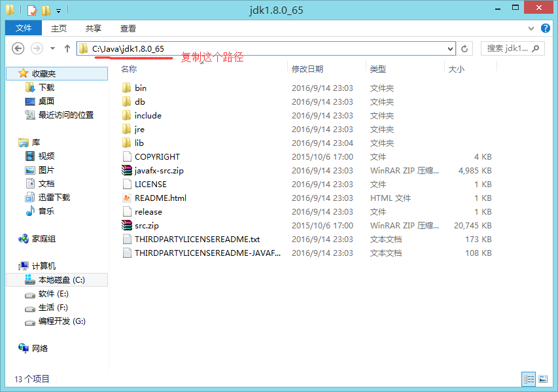The height and width of the screenshot is (392, 558).
Task: Click the Forward navigation arrow
Action: pyautogui.click(x=37, y=48)
